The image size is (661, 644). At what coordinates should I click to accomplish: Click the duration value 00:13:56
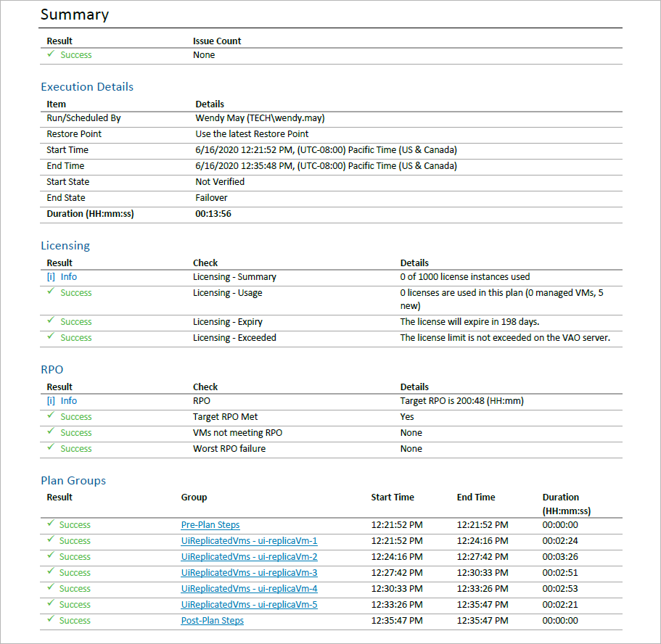(213, 214)
